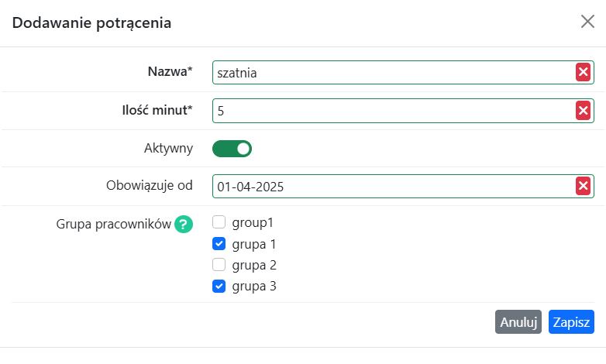Open the Grupa pracowników help tooltip

click(183, 225)
